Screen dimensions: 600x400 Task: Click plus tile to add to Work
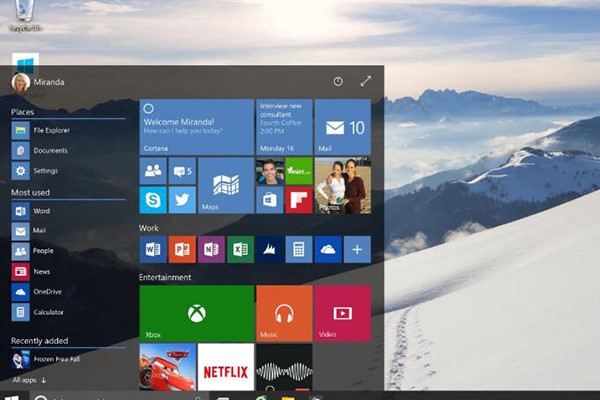tap(357, 250)
